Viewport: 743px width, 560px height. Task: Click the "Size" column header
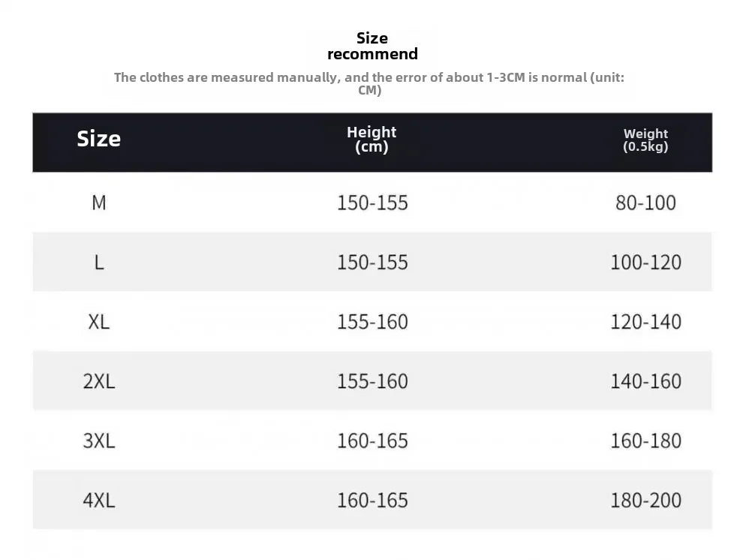[x=98, y=139]
